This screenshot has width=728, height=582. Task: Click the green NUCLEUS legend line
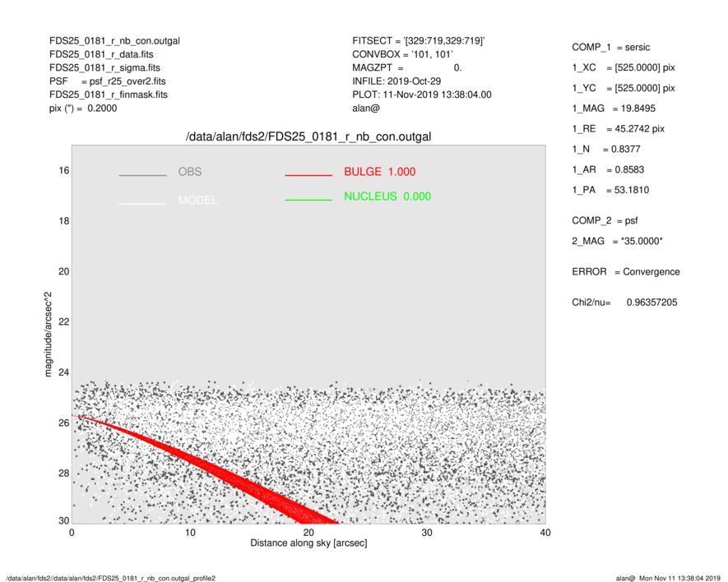(x=308, y=200)
